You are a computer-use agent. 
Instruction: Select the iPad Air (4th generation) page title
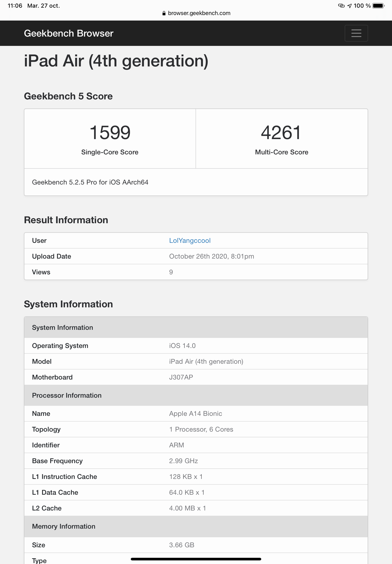point(116,61)
